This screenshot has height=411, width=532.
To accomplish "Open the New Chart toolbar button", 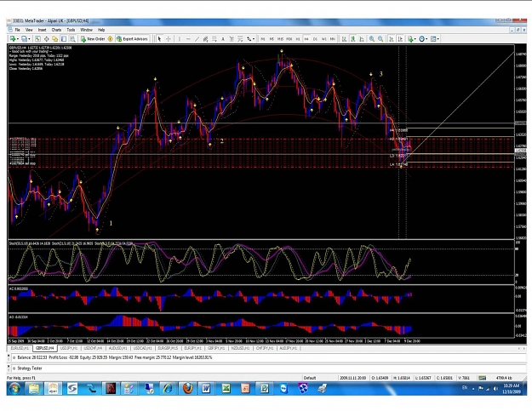I will (13, 39).
